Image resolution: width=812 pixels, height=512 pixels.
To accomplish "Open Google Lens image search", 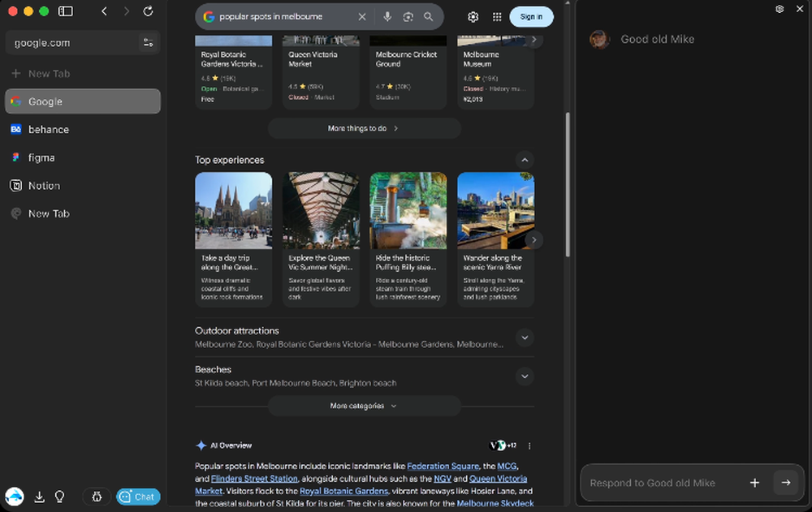I will coord(408,16).
